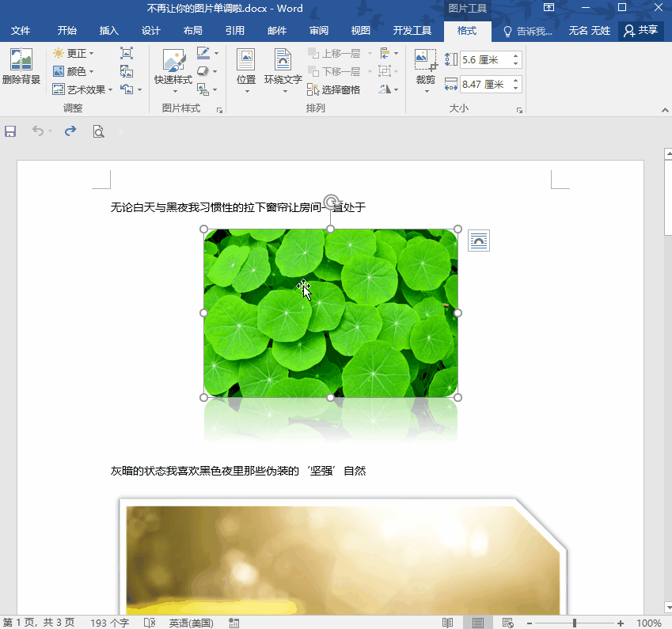Screen dimensions: 672x629
Task: Open the Selection Pane (选择窗格)
Action: coord(334,89)
